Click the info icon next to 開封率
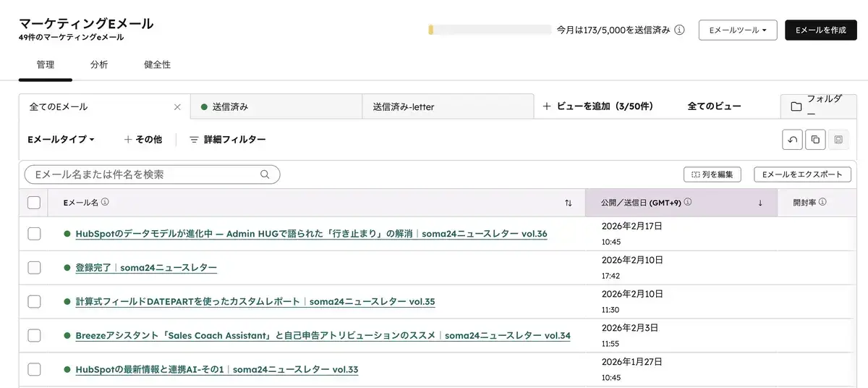 coord(822,203)
